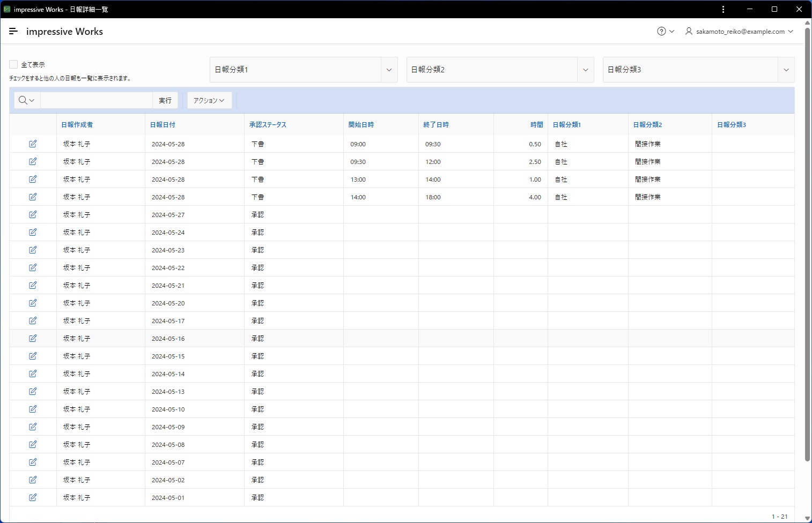The width and height of the screenshot is (812, 523).
Task: Edit the 2024-05-09 report row
Action: (33, 427)
